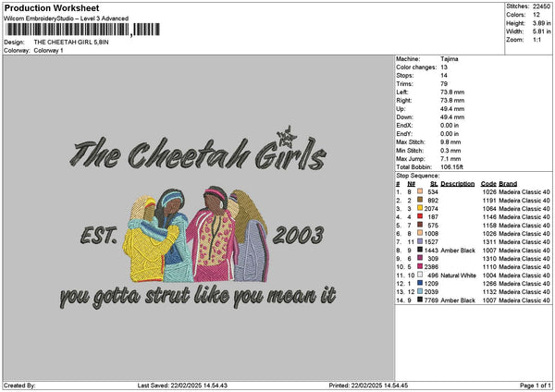Click the N# column header

coord(411,184)
